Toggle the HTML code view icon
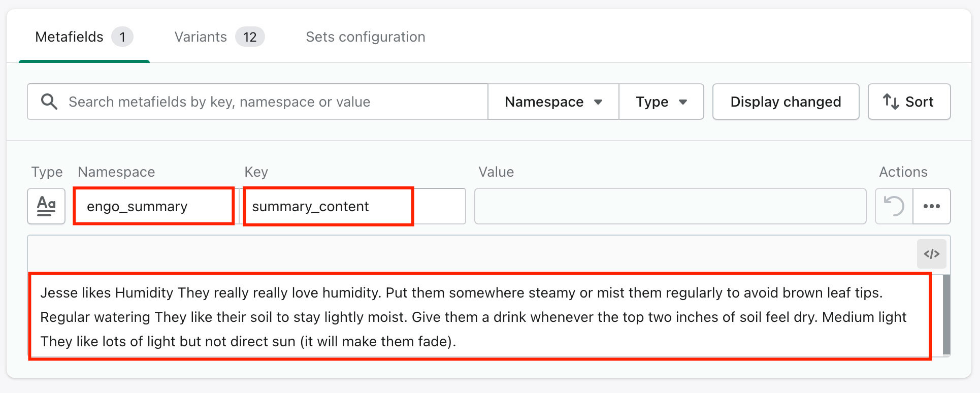Viewport: 980px width, 393px height. click(x=932, y=254)
